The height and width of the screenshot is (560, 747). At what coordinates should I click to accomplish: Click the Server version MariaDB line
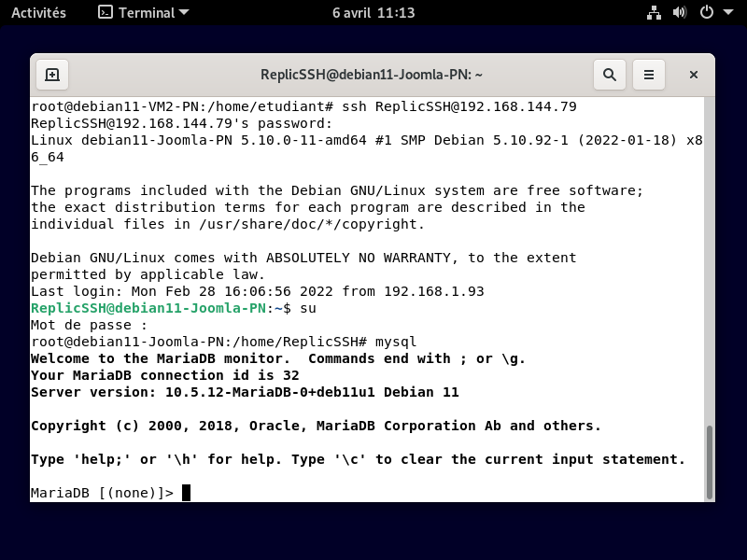(x=245, y=392)
